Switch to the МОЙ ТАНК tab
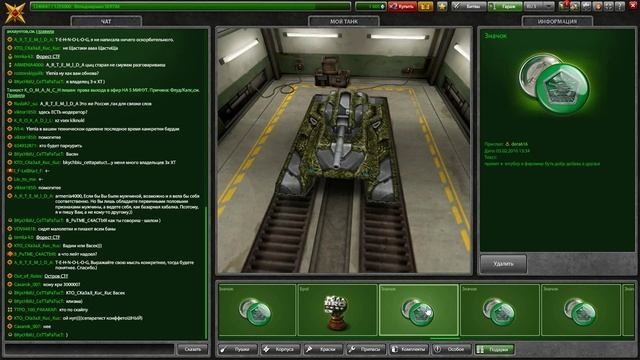The height and width of the screenshot is (360, 640). (x=344, y=21)
